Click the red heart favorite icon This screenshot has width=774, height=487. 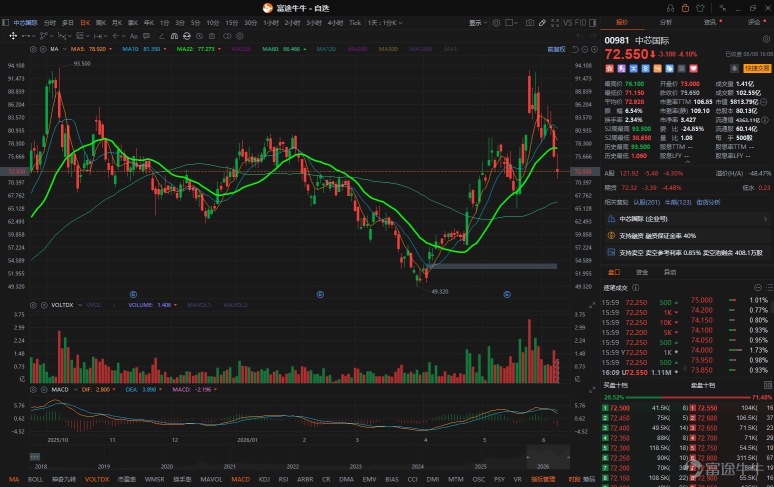click(694, 69)
